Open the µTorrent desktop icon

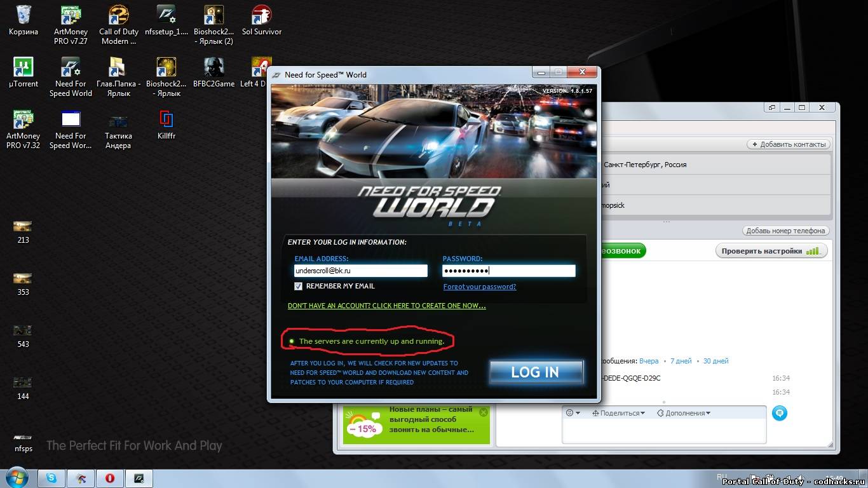coord(23,72)
